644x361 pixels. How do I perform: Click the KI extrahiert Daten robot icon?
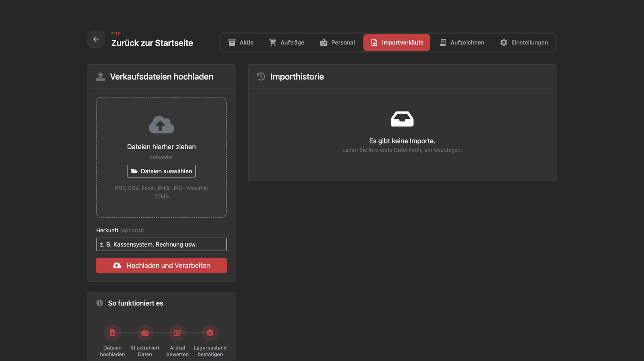tap(145, 333)
